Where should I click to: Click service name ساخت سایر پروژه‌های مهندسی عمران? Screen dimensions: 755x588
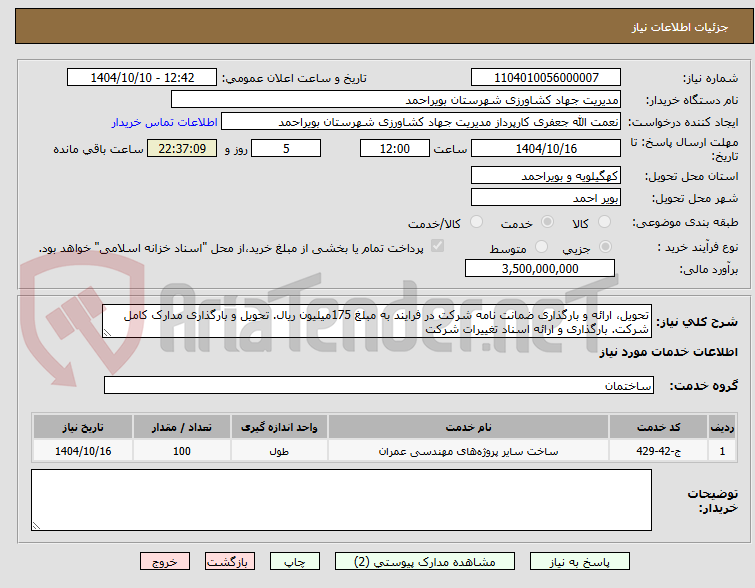click(468, 451)
